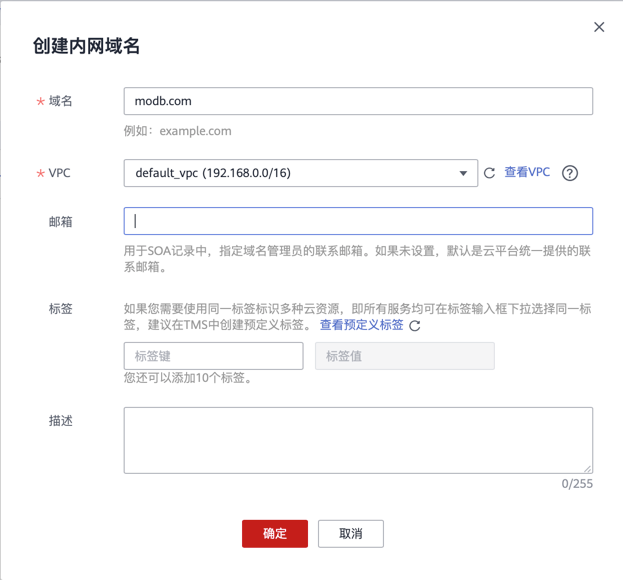Cancel with the 取消 button
The height and width of the screenshot is (580, 623).
[351, 533]
